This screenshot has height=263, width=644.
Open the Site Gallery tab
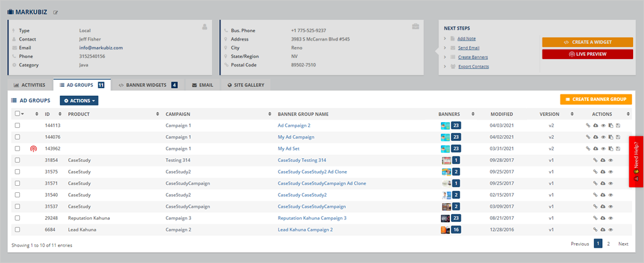246,85
